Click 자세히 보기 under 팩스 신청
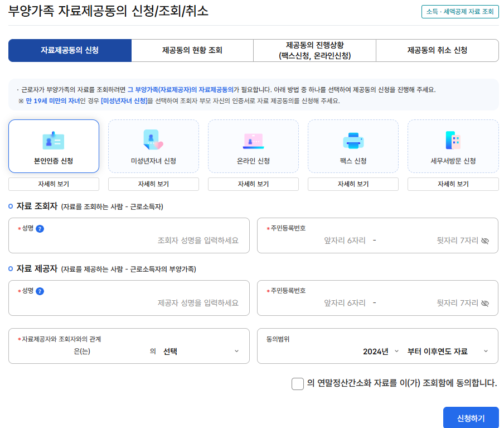504x428 pixels. click(352, 184)
